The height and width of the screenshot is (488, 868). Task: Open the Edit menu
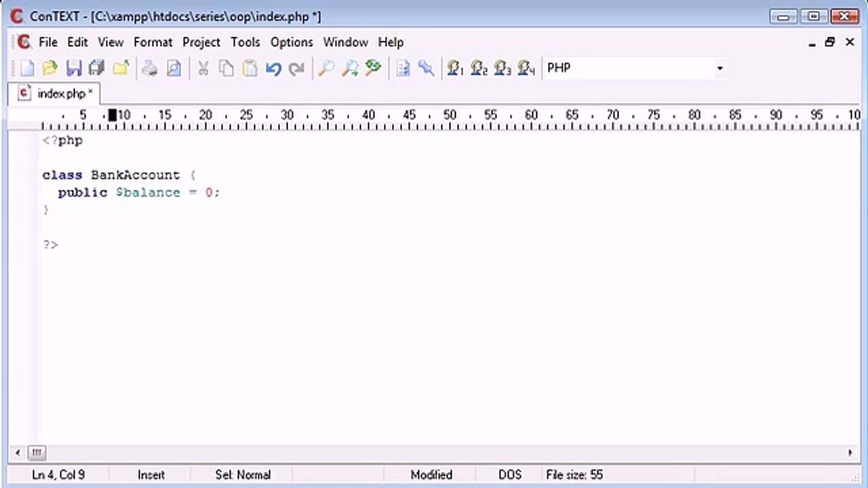pyautogui.click(x=77, y=42)
